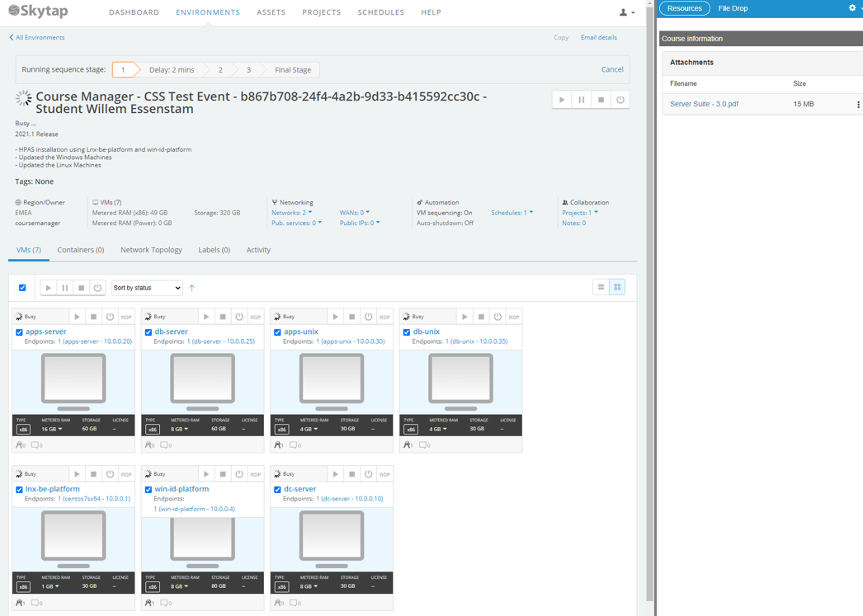The height and width of the screenshot is (616, 863).
Task: Uncheck the db-server VM checkbox
Action: (149, 332)
